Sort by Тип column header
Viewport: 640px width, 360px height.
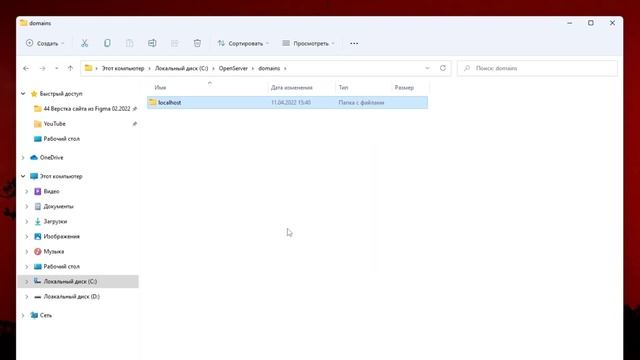343,87
